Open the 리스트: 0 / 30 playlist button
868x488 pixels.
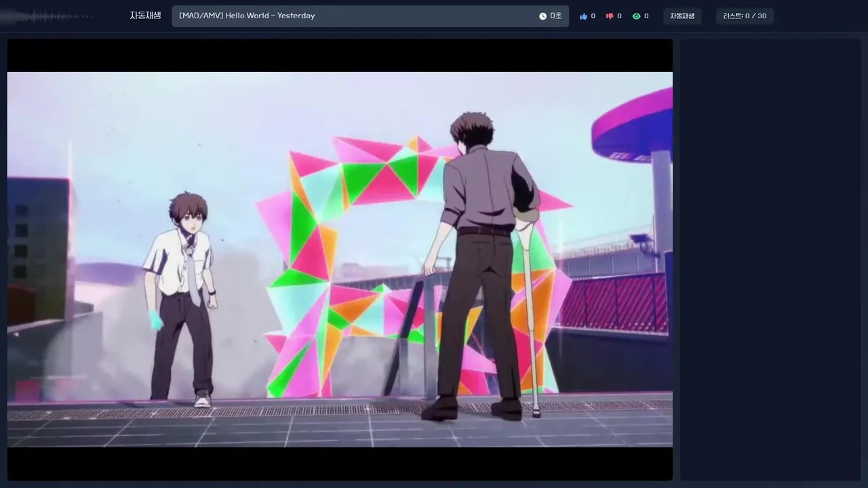pos(745,16)
